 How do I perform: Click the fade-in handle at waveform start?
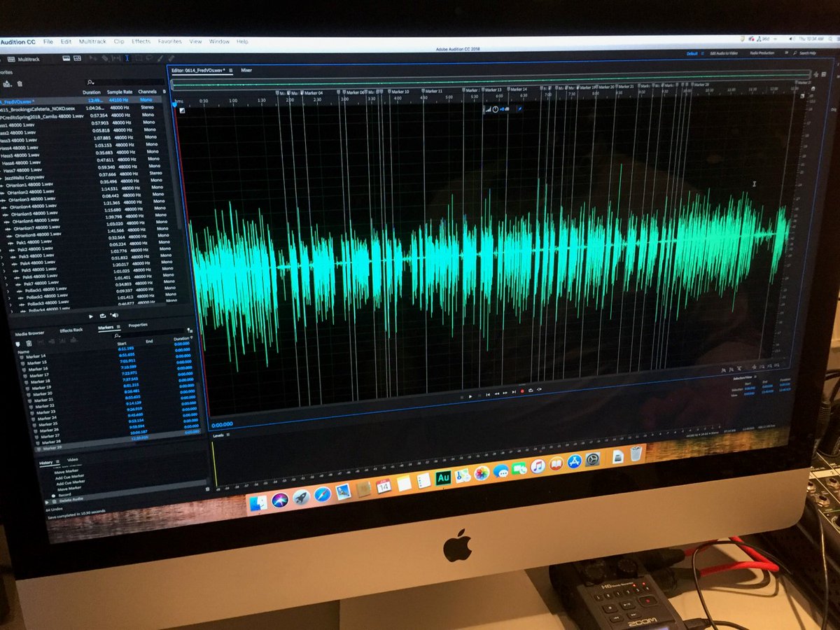click(182, 110)
